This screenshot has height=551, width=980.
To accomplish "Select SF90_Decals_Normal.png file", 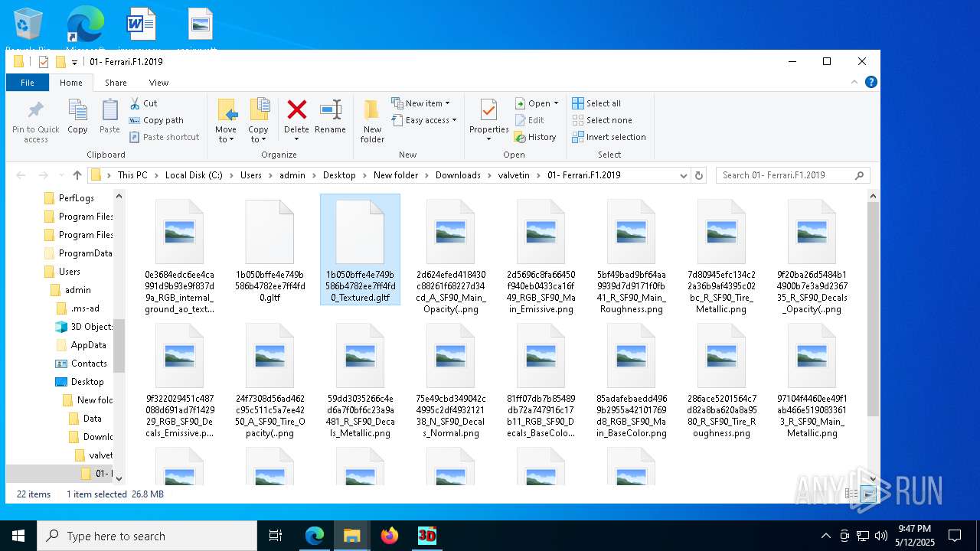I will [450, 380].
